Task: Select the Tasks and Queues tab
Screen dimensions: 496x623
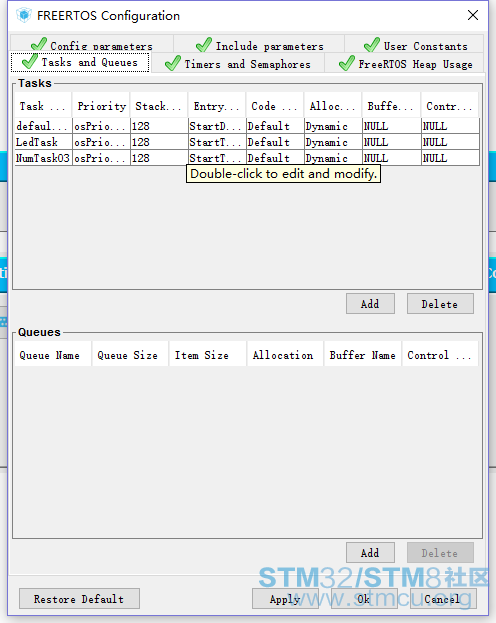Action: pos(80,62)
